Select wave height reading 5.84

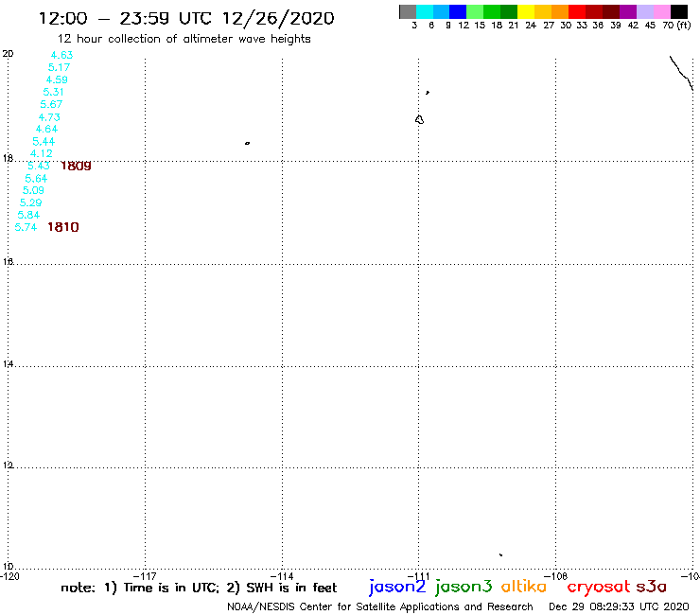pyautogui.click(x=28, y=216)
